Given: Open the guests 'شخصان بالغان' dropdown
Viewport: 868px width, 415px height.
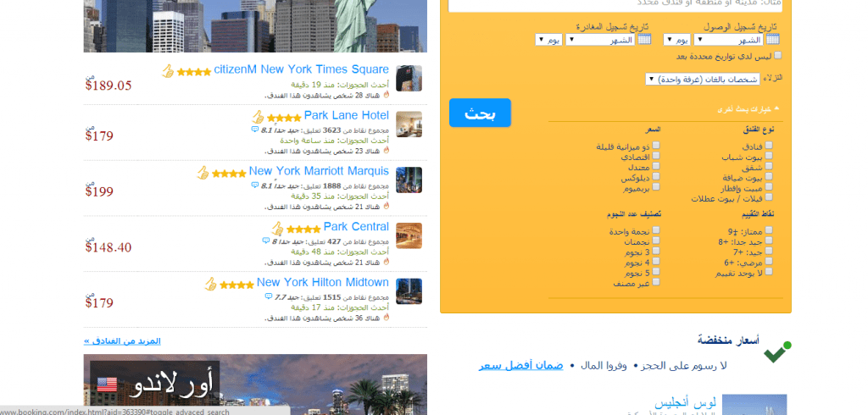Looking at the screenshot, I should coord(703,79).
